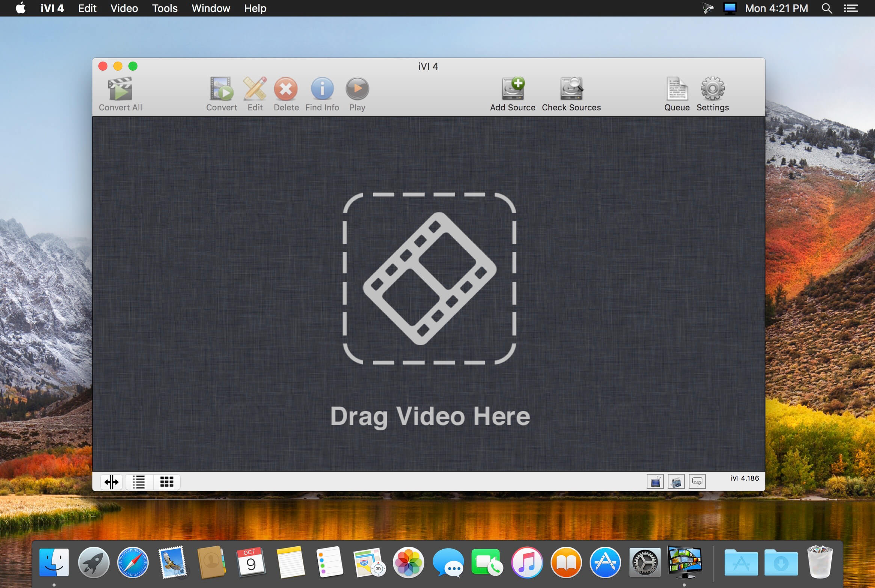Minimize the iVI 4 window
The height and width of the screenshot is (588, 875).
118,66
